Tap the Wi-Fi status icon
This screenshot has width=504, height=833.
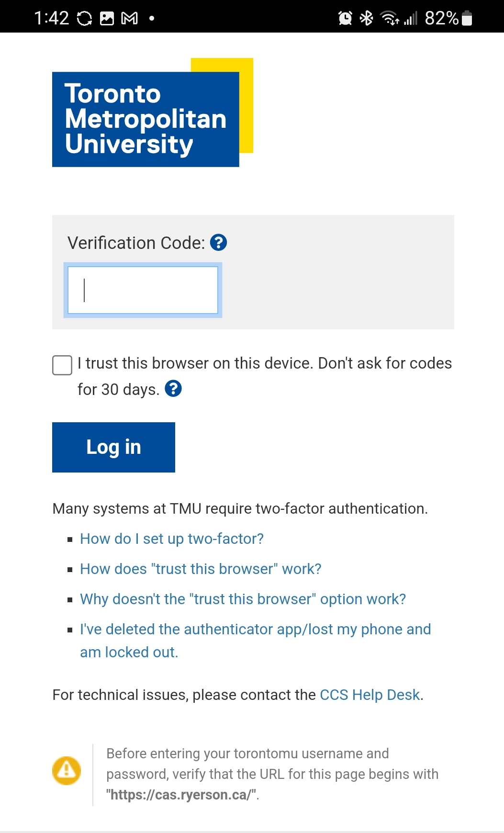(x=389, y=18)
